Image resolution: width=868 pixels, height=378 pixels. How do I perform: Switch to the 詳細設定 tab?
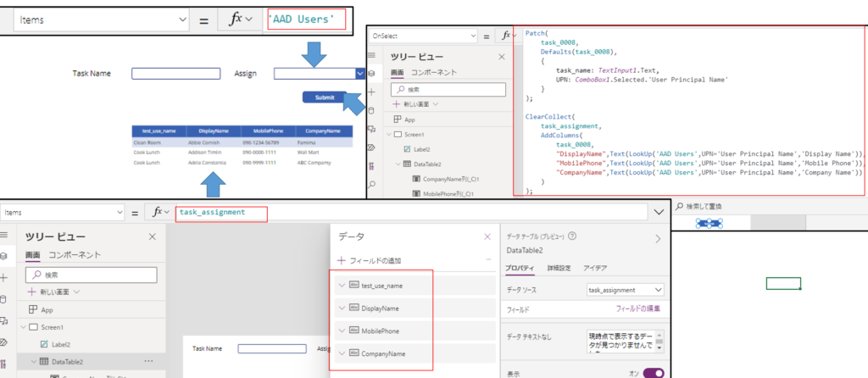click(x=559, y=268)
